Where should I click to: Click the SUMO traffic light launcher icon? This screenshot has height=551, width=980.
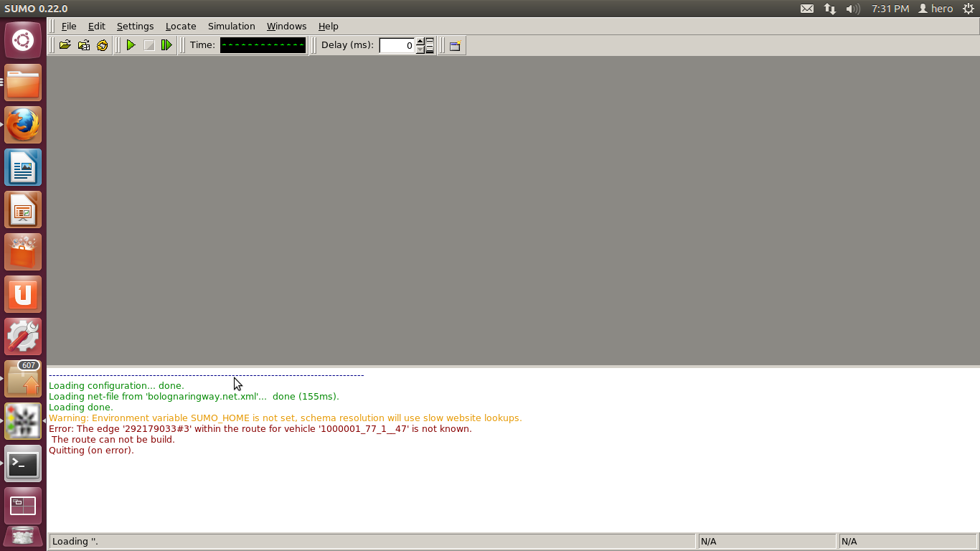[x=23, y=422]
